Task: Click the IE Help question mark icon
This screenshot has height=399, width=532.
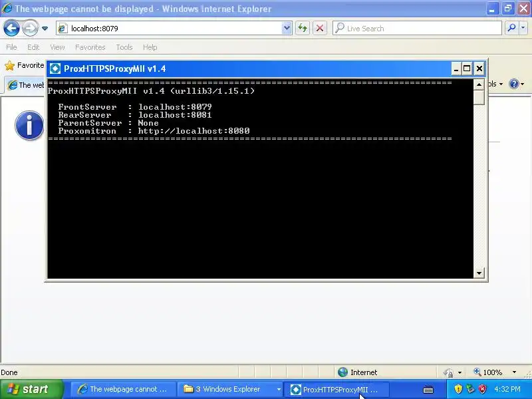Action: coord(514,84)
